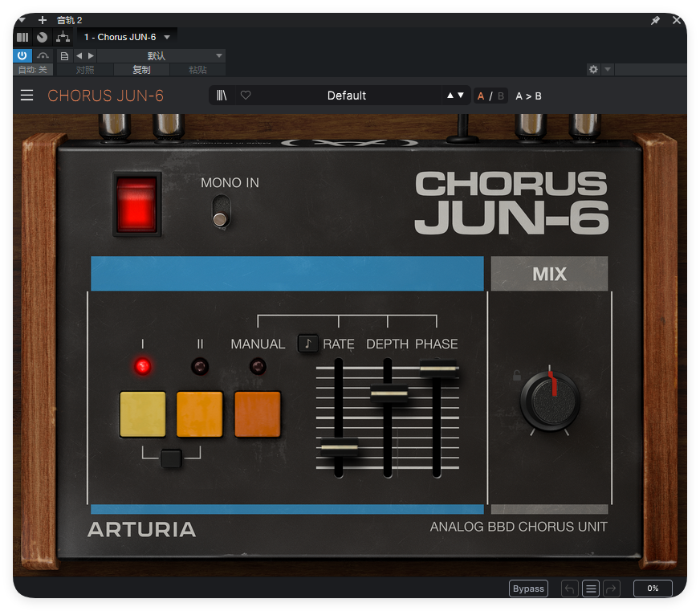The height and width of the screenshot is (611, 700).
Task: Click the CHORUS JUN-6 plugin title
Action: tap(106, 96)
